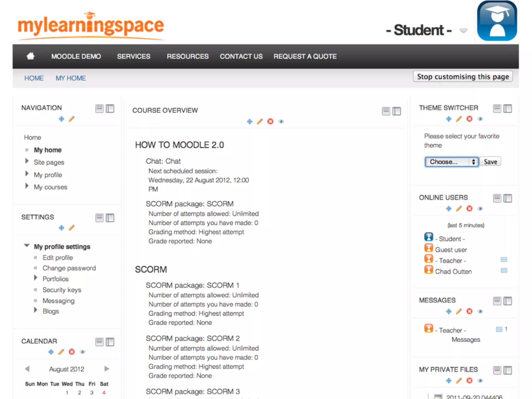The height and width of the screenshot is (399, 532).
Task: Click the move icon of Course Overview block
Action: [x=250, y=121]
